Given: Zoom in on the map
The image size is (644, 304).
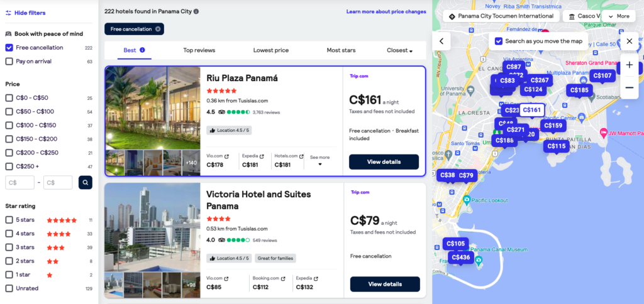Looking at the screenshot, I should (x=629, y=65).
